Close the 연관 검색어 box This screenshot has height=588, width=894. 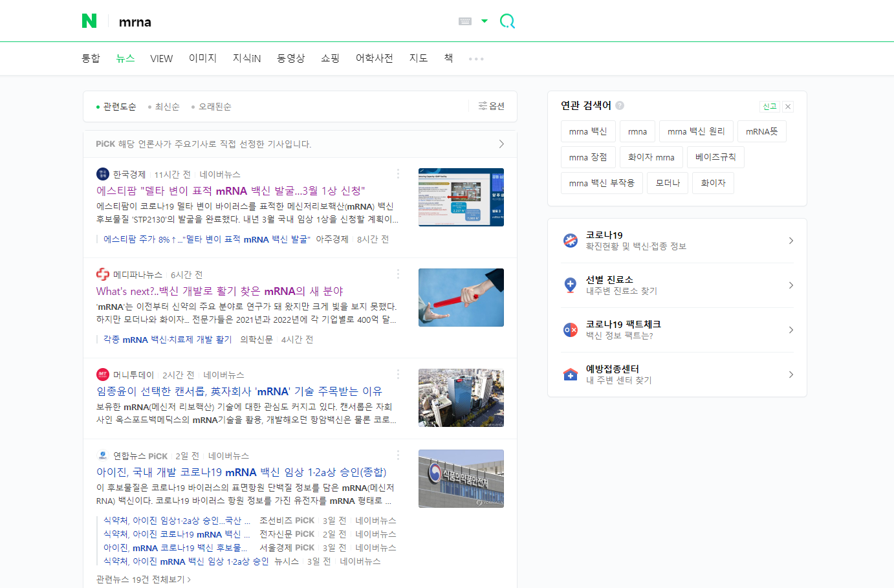coord(788,107)
